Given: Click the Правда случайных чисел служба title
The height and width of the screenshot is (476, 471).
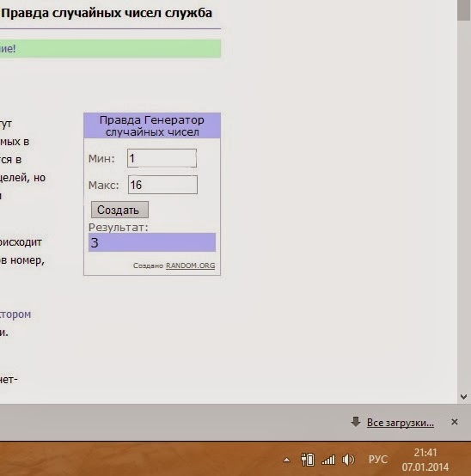Looking at the screenshot, I should pyautogui.click(x=107, y=13).
